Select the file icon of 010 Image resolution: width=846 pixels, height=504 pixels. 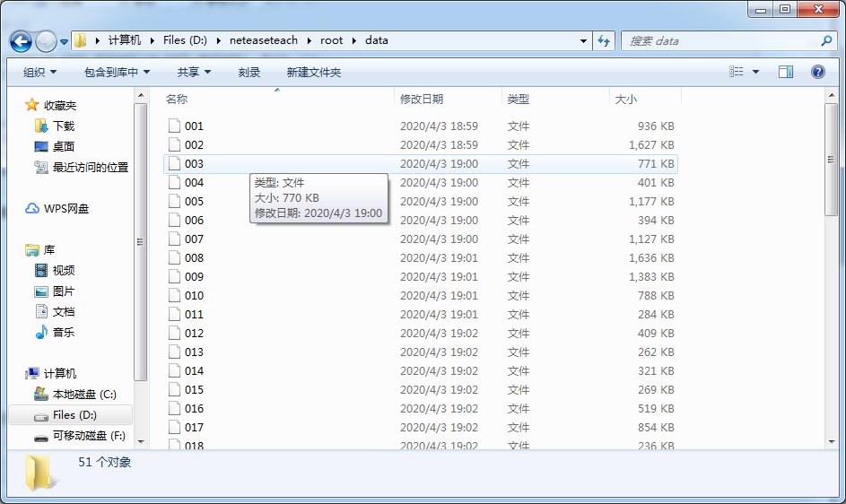click(x=174, y=296)
